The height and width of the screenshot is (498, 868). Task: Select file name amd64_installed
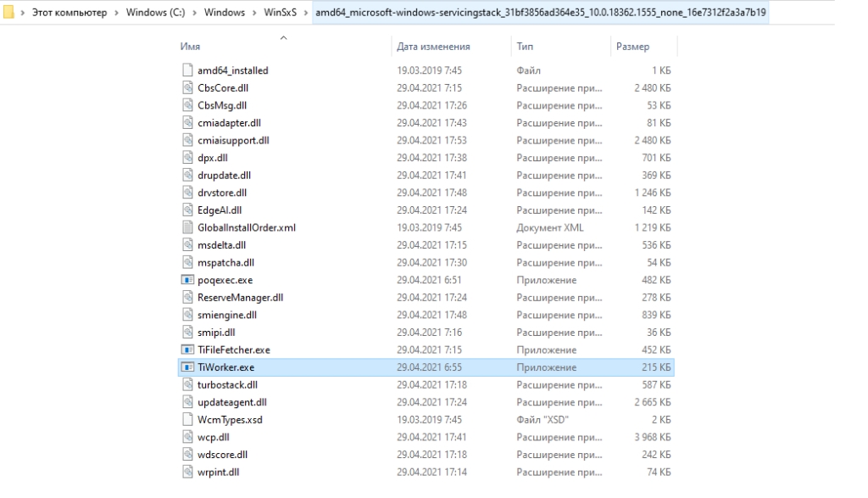point(232,70)
